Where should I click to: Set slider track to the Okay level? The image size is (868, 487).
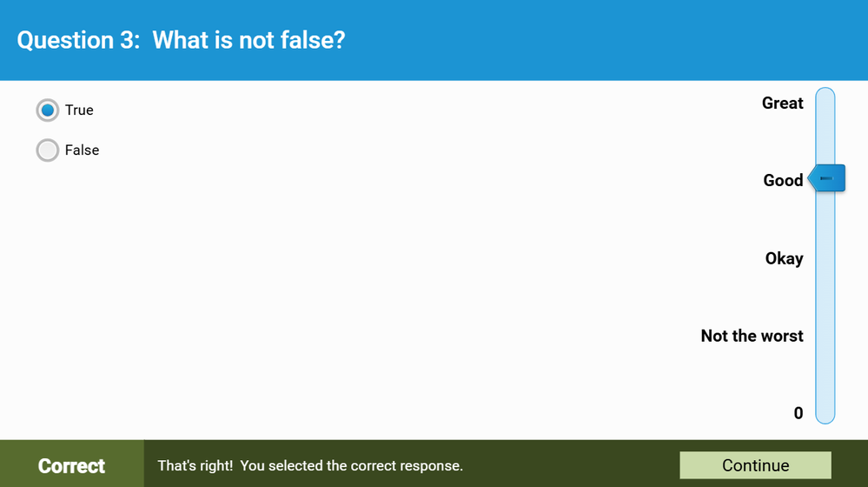[825, 258]
